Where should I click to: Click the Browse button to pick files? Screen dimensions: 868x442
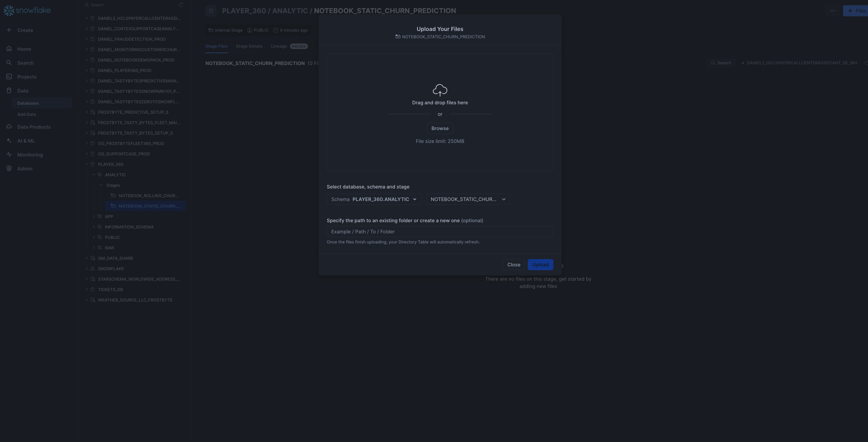click(439, 128)
